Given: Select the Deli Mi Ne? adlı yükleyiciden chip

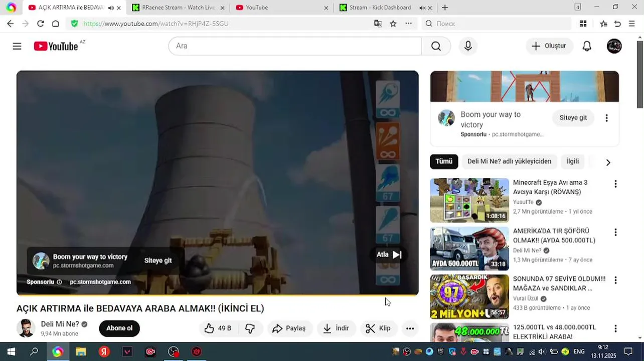Looking at the screenshot, I should coord(509,161).
